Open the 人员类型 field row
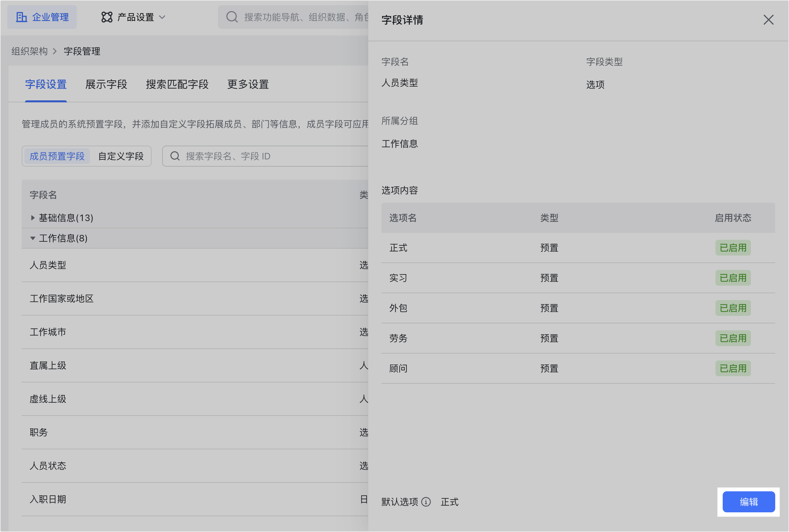This screenshot has height=532, width=789. coord(48,265)
